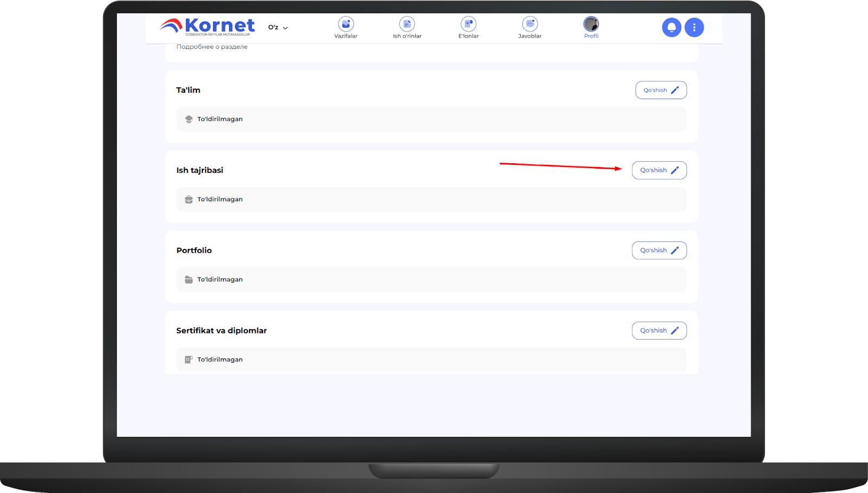
Task: Click the Подробнее о разделе link
Action: (212, 47)
